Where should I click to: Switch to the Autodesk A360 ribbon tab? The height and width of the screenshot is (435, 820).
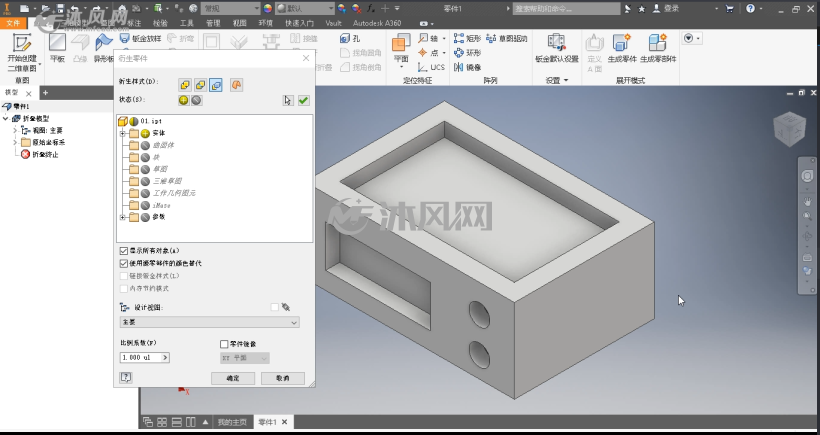377,23
